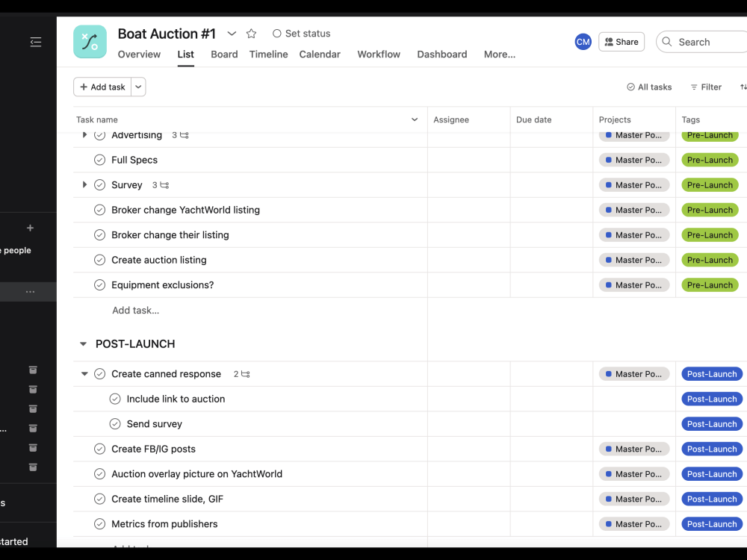Expand the Survey subtasks
Image resolution: width=747 pixels, height=560 pixels.
[84, 184]
